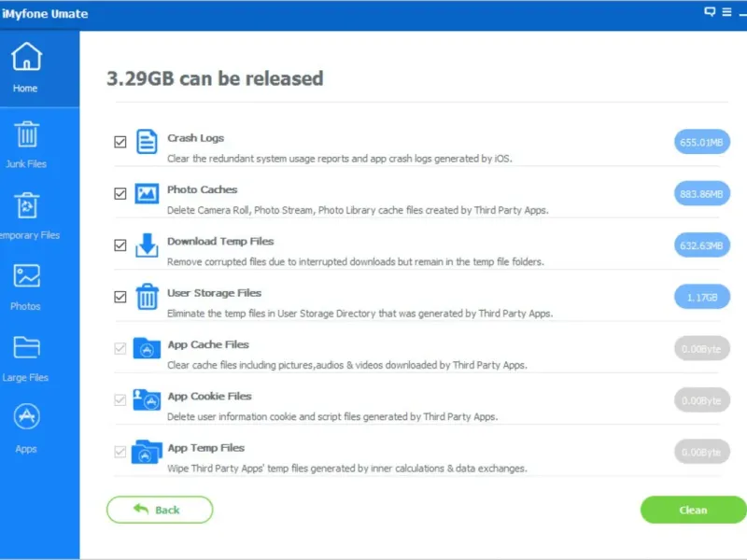Click the Back button

point(160,510)
